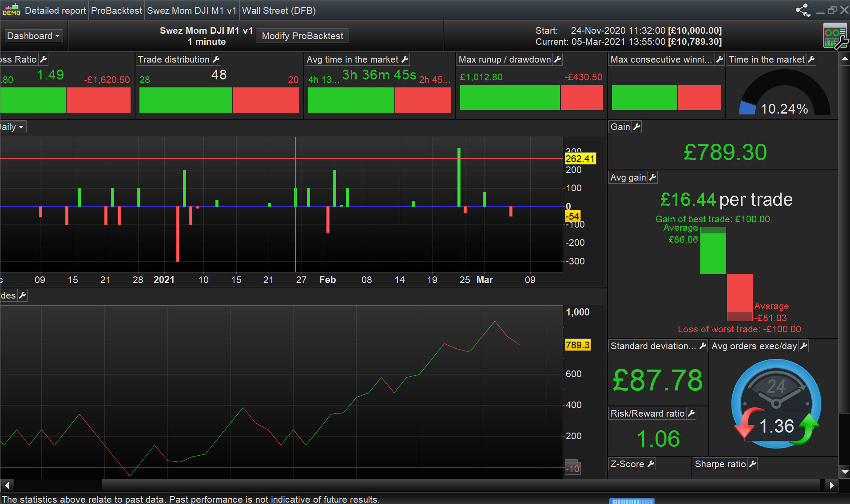Click the down arrow of the vertical scrollbar
The height and width of the screenshot is (504, 850).
click(845, 472)
